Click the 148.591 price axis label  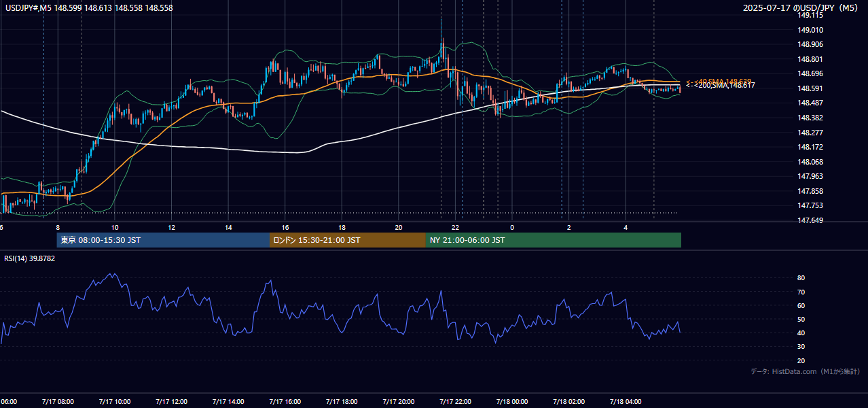pos(810,88)
